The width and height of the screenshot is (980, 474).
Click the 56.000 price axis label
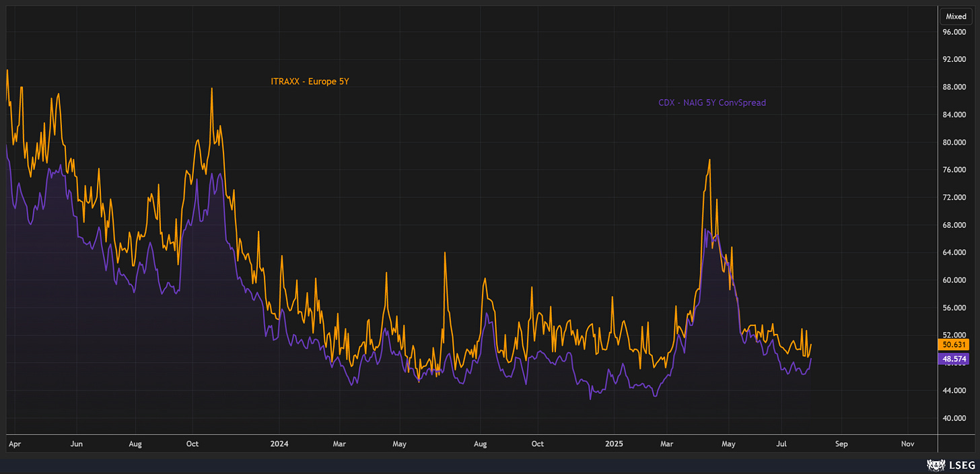pos(954,308)
